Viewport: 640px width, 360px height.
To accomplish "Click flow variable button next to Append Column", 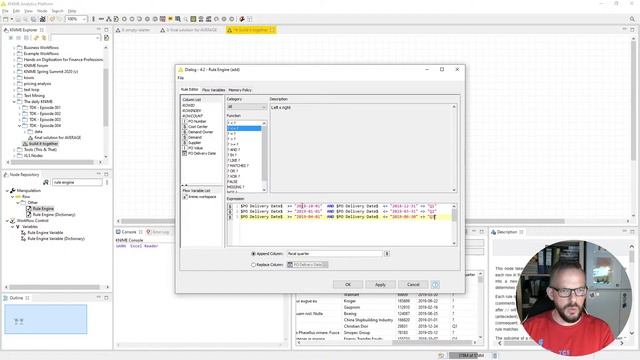I will click(387, 253).
